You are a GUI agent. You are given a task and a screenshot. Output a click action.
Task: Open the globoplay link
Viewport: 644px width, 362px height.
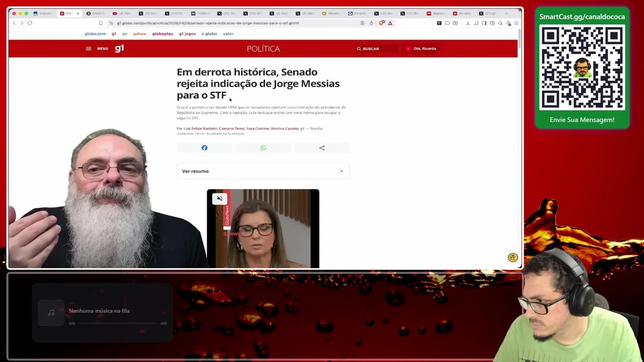(x=163, y=34)
